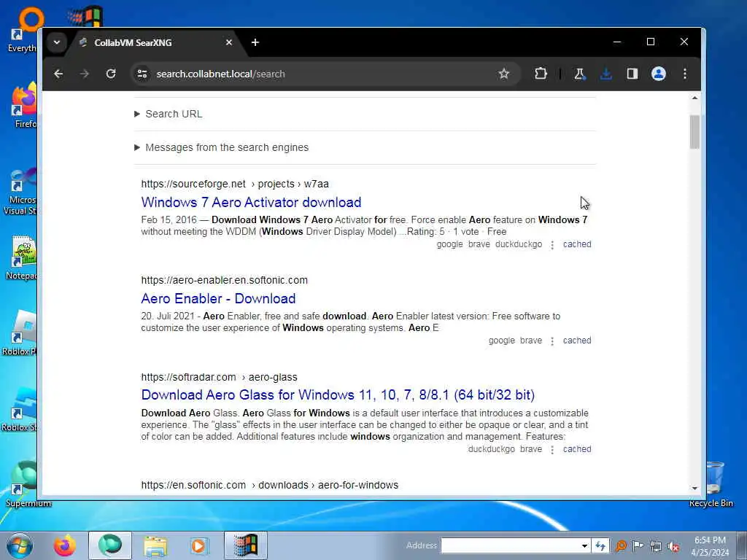Open Action Center flag tray icon
The image size is (747, 560).
point(638,545)
